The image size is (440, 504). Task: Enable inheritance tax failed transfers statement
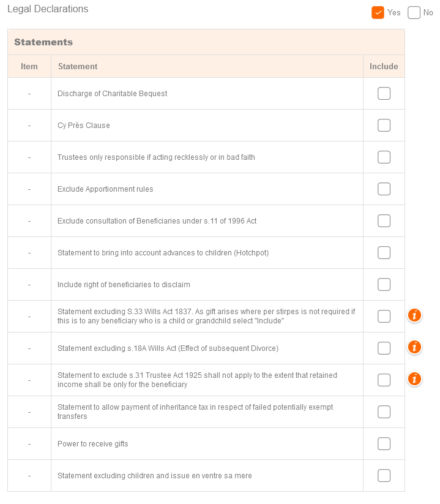pos(384,412)
